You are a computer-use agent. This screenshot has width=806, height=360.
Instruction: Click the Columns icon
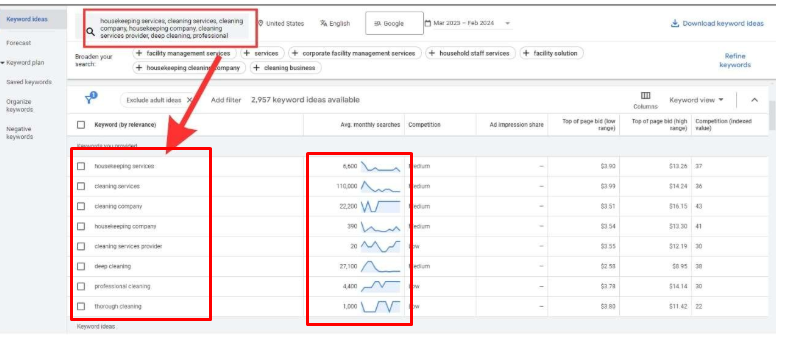pyautogui.click(x=646, y=96)
